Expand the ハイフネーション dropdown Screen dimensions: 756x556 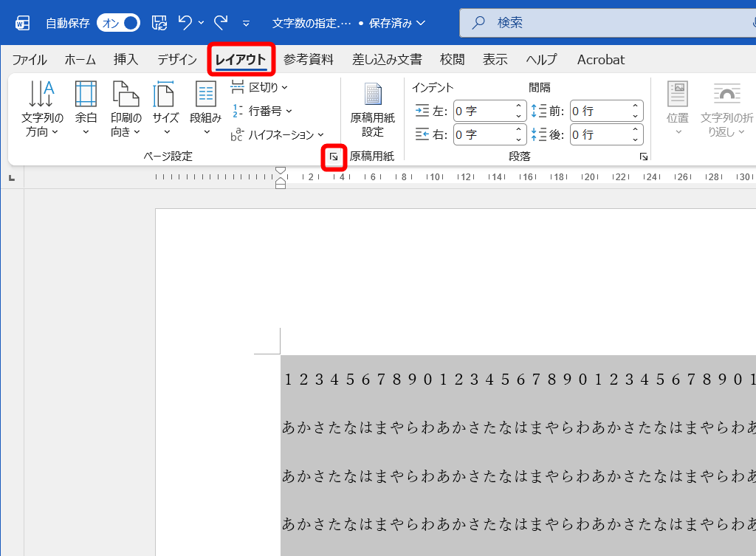pos(278,135)
